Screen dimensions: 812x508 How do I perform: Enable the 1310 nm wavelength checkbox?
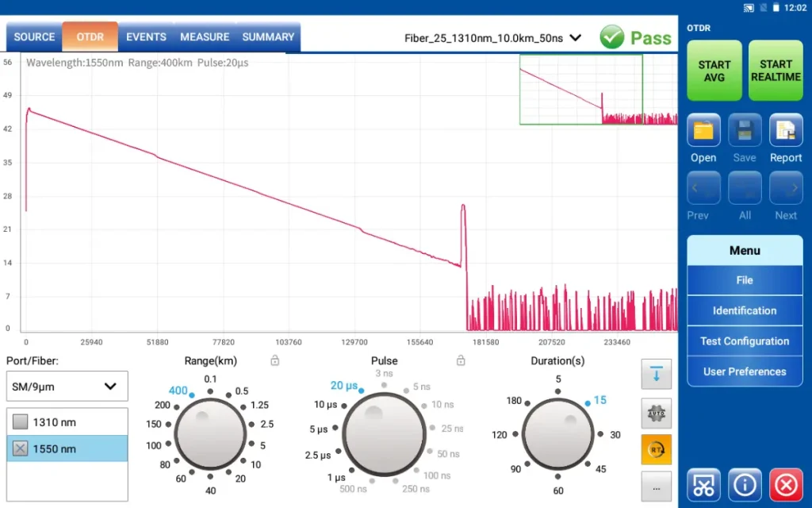[21, 422]
